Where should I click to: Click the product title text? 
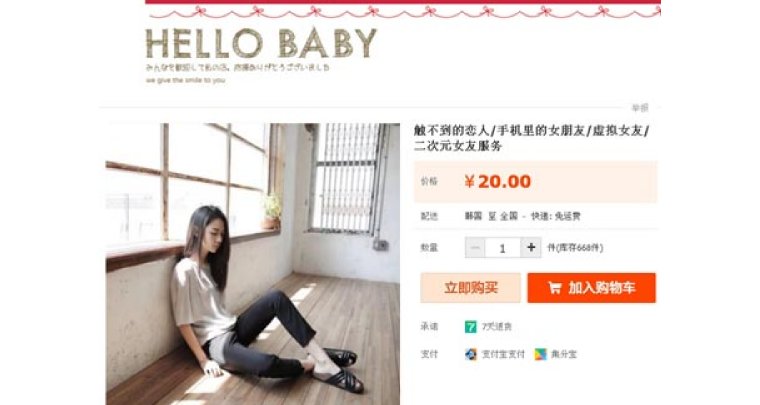[531, 138]
